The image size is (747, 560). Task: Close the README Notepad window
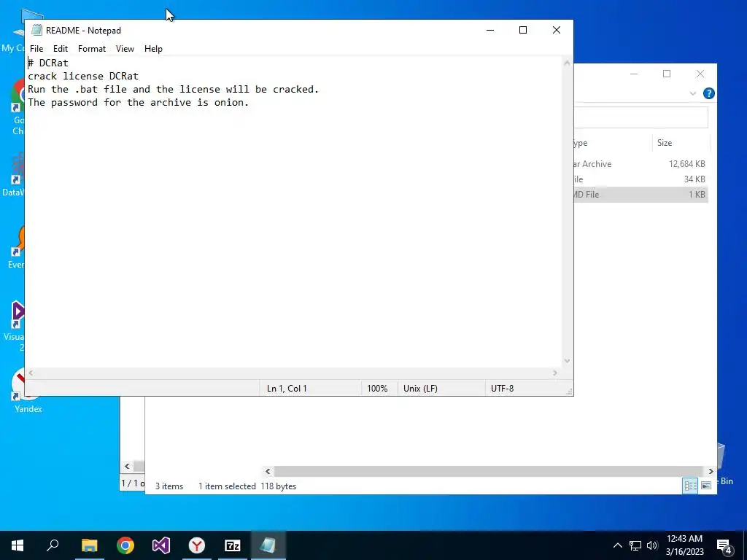[556, 30]
